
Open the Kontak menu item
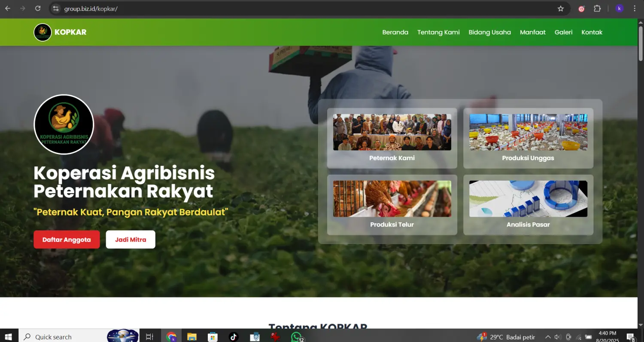pos(592,32)
